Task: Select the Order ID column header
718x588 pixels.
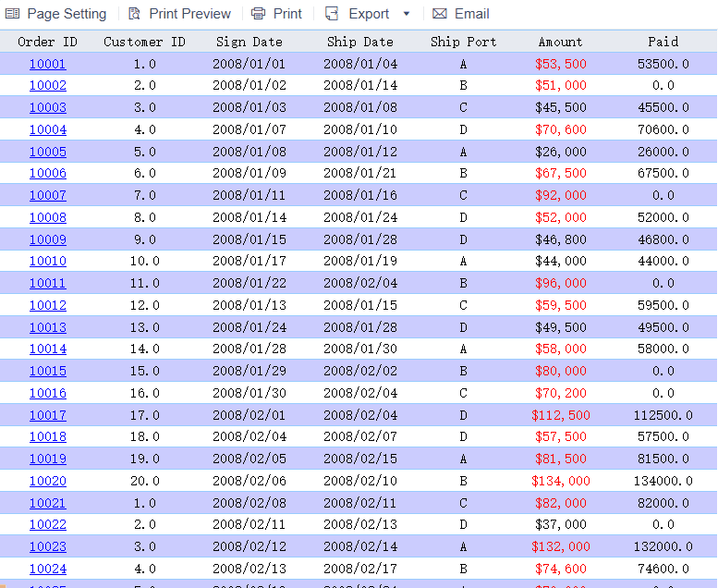Action: click(x=47, y=42)
